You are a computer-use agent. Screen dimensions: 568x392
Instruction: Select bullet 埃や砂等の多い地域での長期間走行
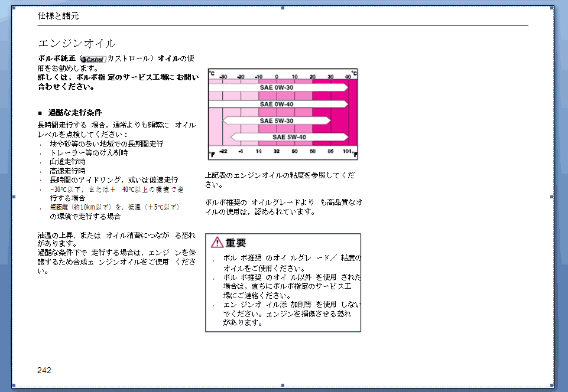[106, 143]
